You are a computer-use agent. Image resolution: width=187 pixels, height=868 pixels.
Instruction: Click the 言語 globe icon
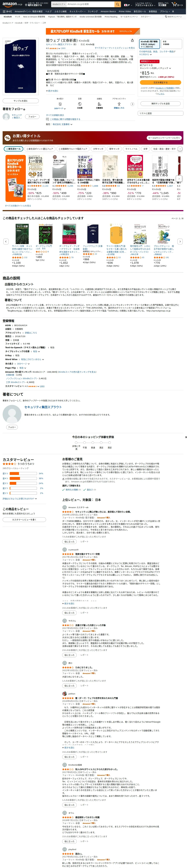(80, 104)
